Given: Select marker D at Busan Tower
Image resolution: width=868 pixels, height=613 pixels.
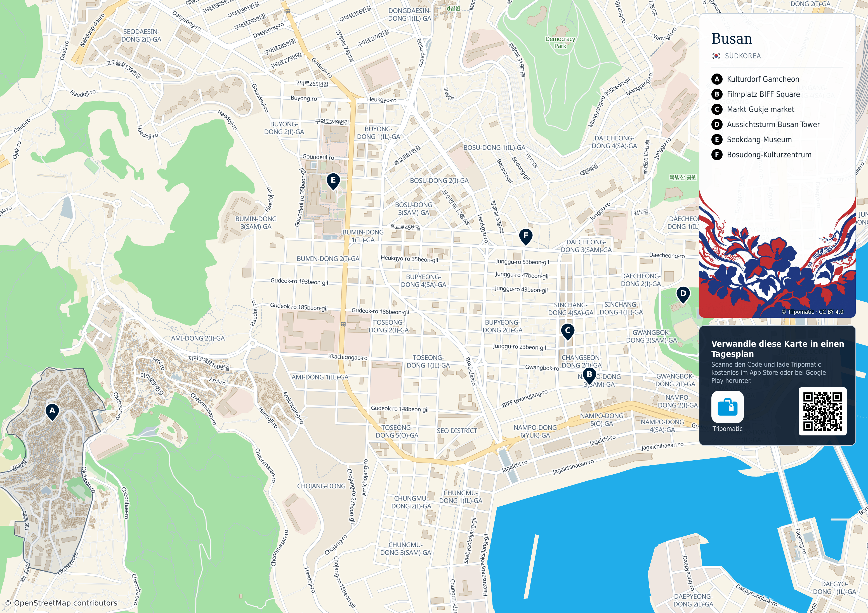Looking at the screenshot, I should [683, 294].
